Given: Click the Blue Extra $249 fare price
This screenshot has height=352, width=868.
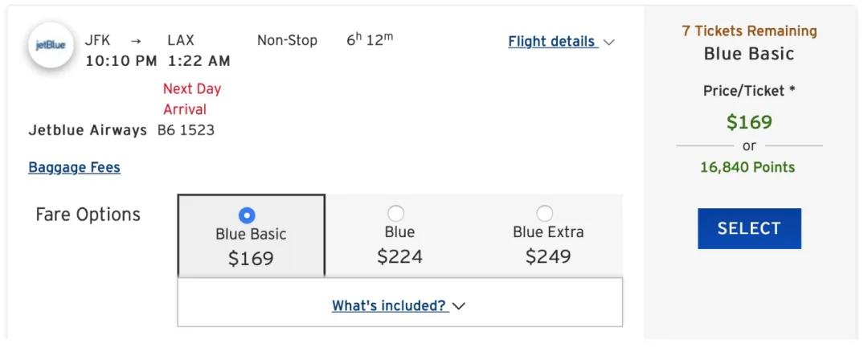Looking at the screenshot, I should (548, 257).
